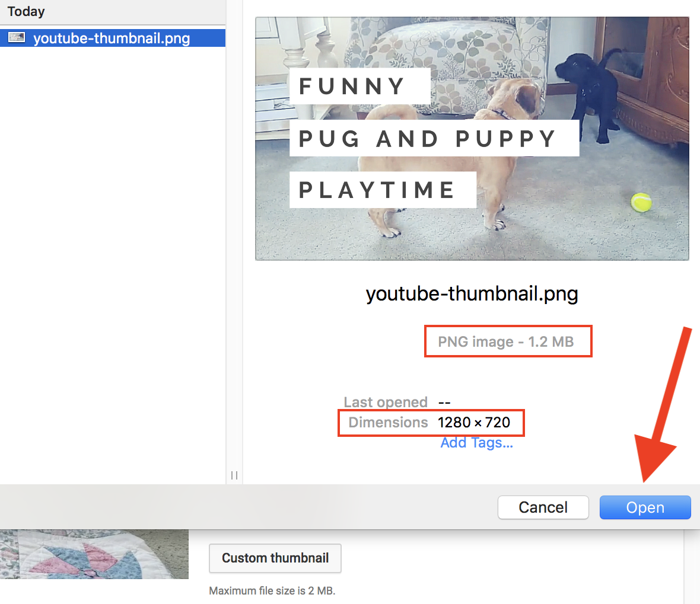The height and width of the screenshot is (604, 700).
Task: Click the sidebar below the file list
Action: point(113,237)
